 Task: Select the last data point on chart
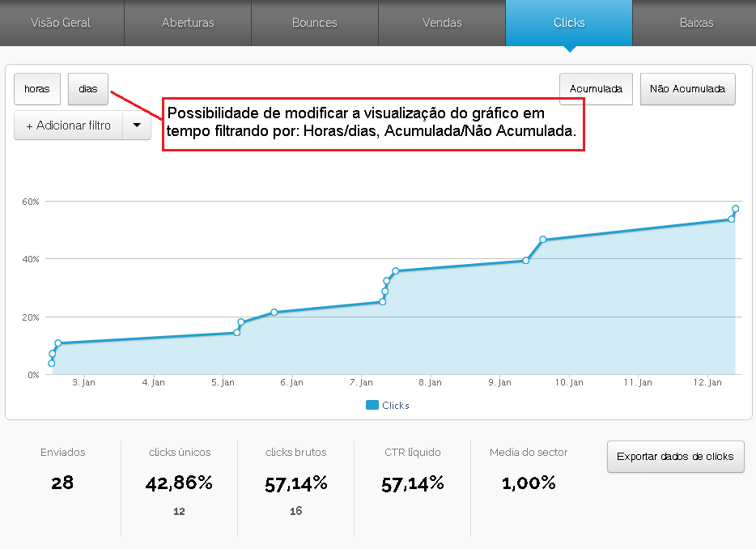click(736, 209)
